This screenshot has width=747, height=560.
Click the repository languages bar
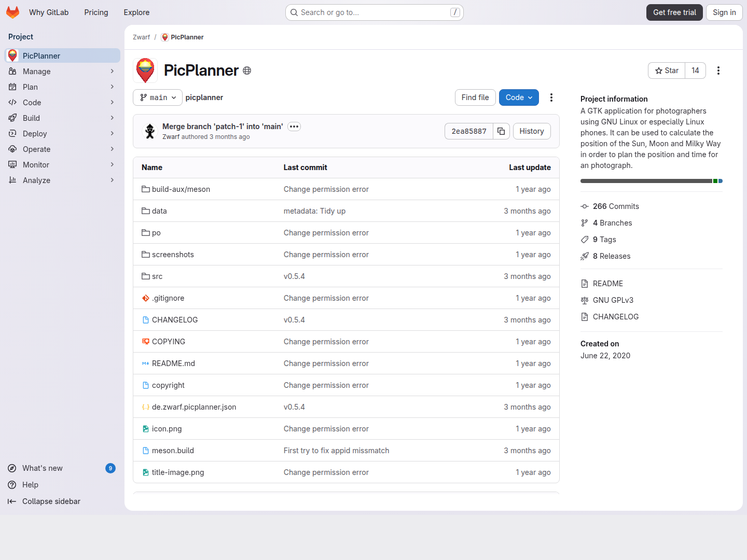pos(652,181)
